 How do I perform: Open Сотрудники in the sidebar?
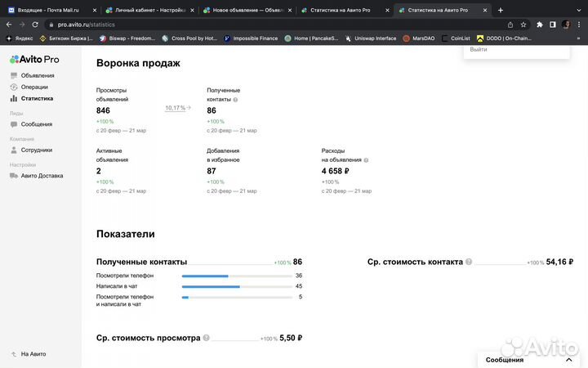click(32, 150)
